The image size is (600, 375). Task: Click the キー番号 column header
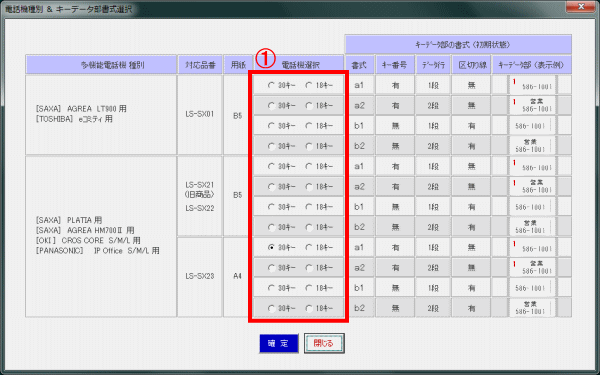(395, 65)
